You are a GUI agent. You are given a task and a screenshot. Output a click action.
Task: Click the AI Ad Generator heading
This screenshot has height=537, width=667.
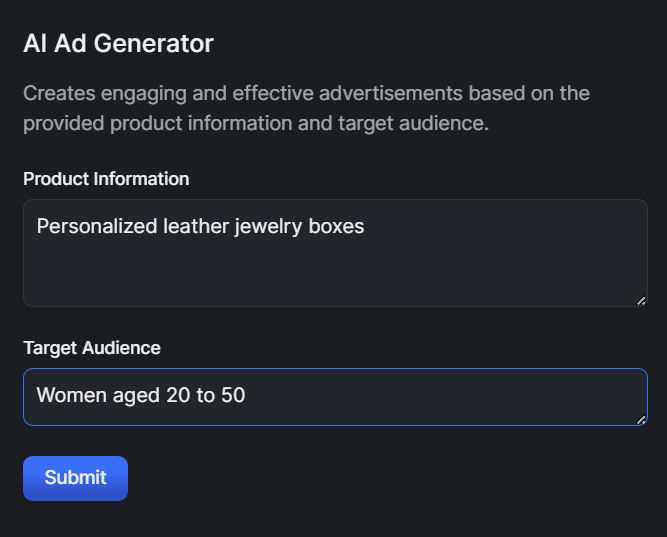118,44
